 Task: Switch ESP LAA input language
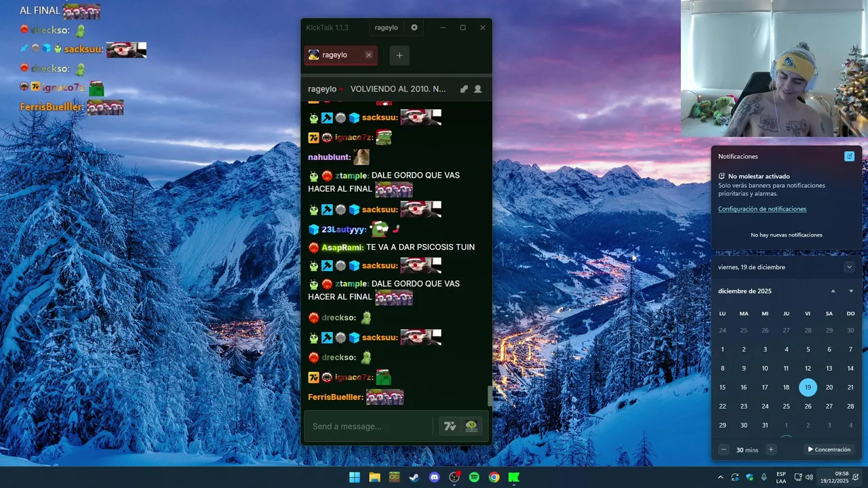pyautogui.click(x=781, y=477)
